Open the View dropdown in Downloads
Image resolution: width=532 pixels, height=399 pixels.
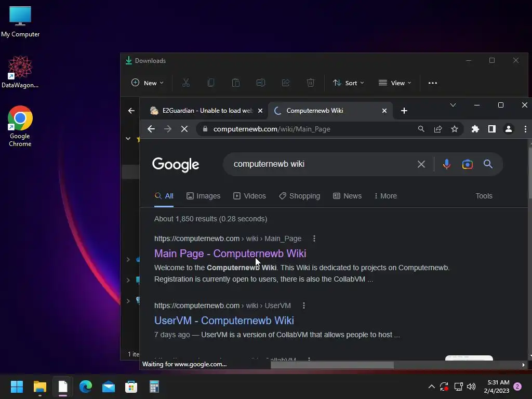395,83
